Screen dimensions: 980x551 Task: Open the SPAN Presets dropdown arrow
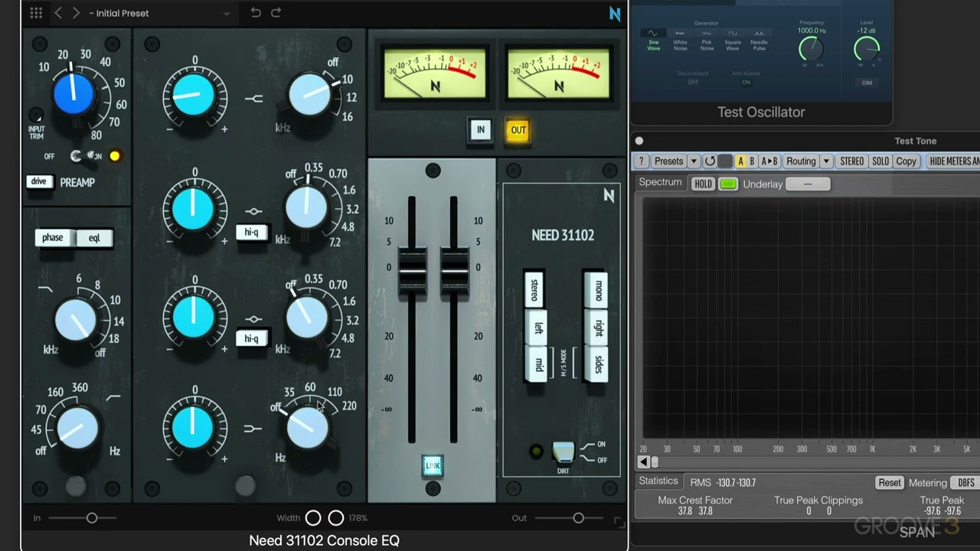[694, 161]
